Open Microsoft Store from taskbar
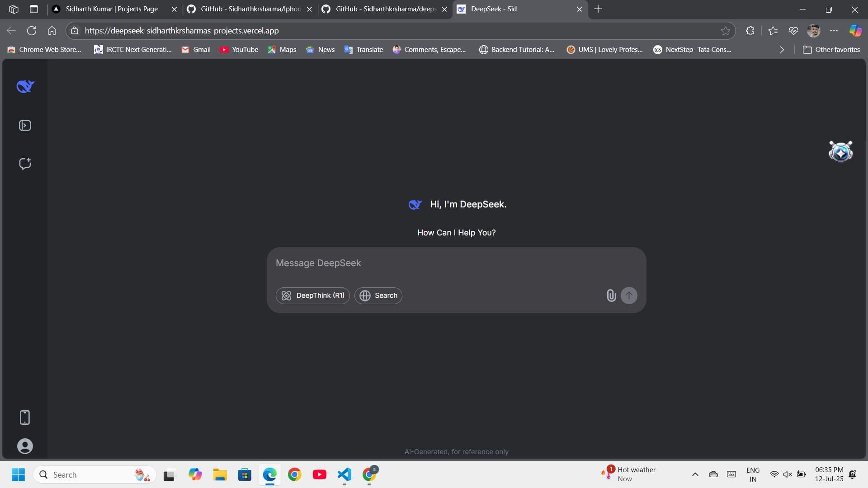Viewport: 868px width, 488px height. [x=245, y=474]
